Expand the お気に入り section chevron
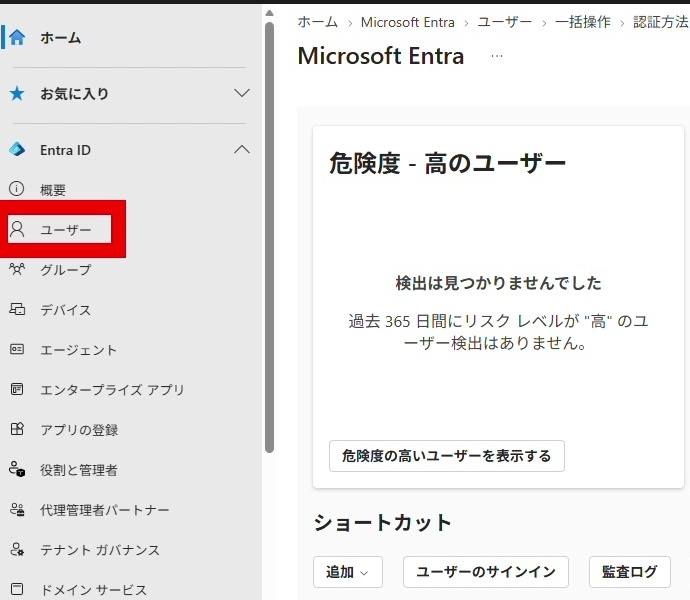 [242, 93]
